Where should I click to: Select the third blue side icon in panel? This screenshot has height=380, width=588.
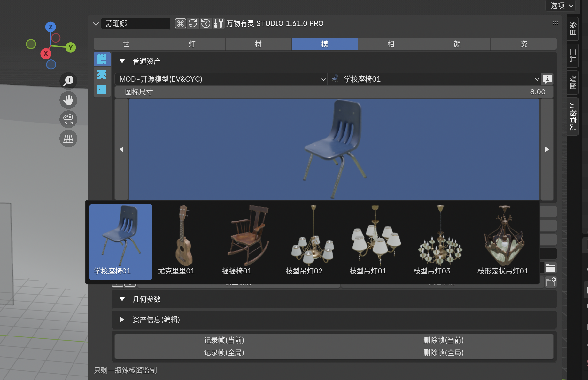click(x=102, y=89)
